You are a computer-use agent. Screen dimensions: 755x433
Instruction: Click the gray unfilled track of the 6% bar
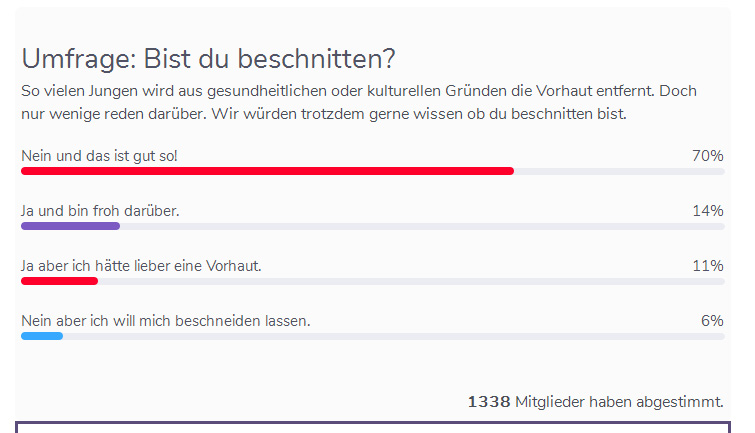394,336
